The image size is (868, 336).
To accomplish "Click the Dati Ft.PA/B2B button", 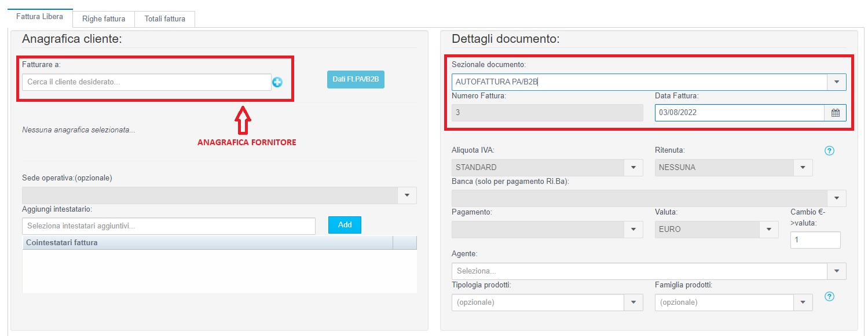I will click(x=356, y=79).
